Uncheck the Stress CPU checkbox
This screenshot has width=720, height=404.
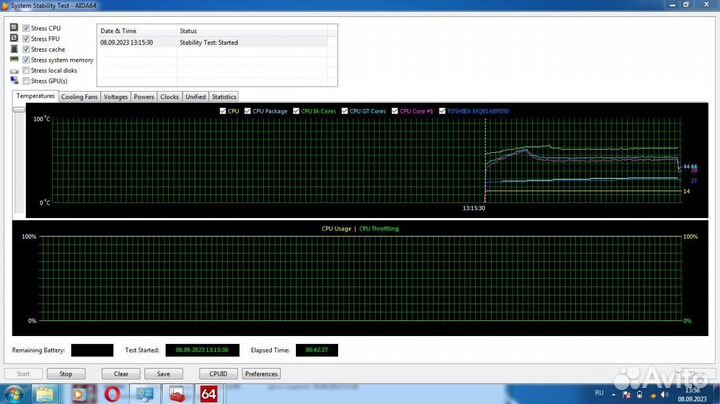[x=26, y=28]
